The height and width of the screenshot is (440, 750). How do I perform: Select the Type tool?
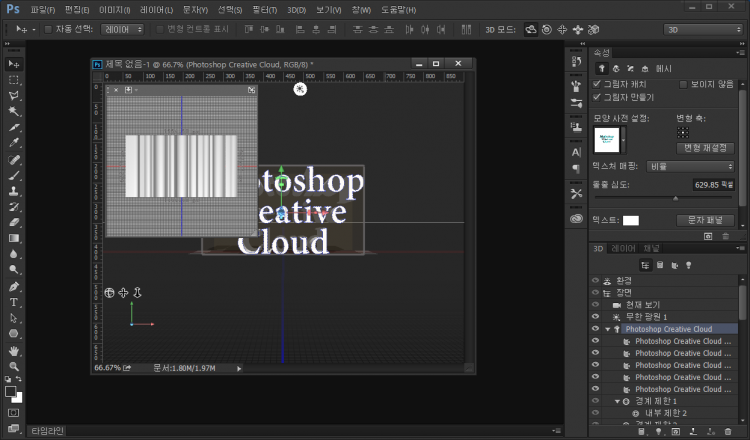(x=14, y=302)
